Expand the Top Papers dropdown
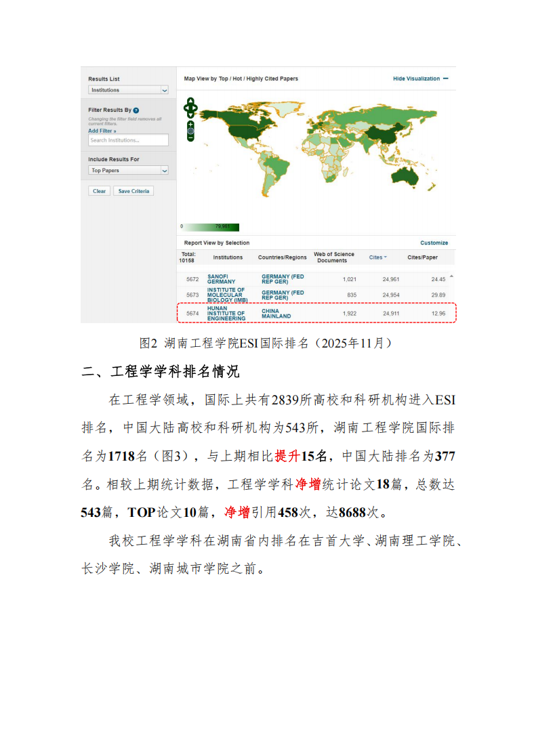The width and height of the screenshot is (534, 756). pos(128,171)
